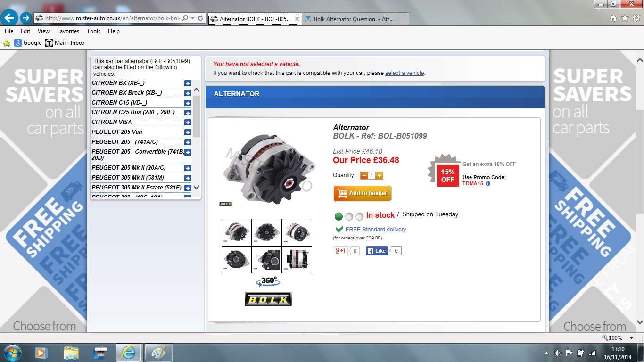Image resolution: width=644 pixels, height=362 pixels.
Task: Go back with the browser Back arrow
Action: coord(9,18)
